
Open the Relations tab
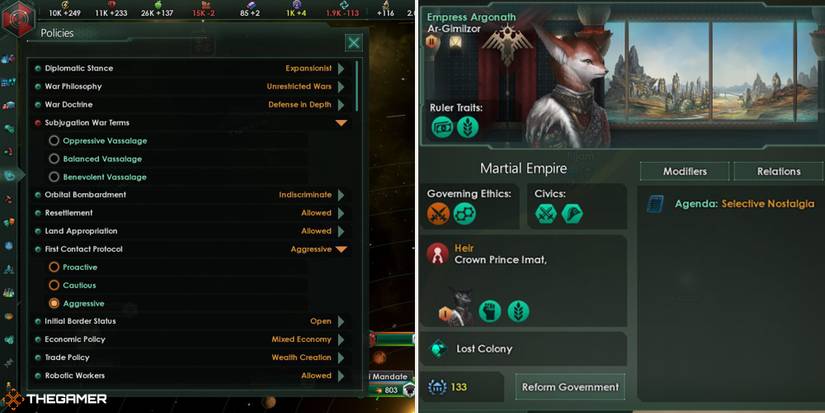(778, 172)
